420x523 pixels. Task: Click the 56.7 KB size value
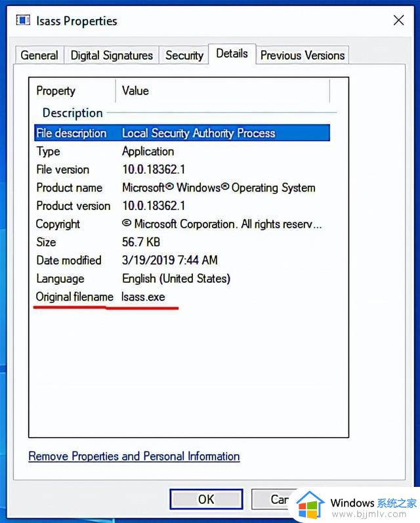[141, 242]
